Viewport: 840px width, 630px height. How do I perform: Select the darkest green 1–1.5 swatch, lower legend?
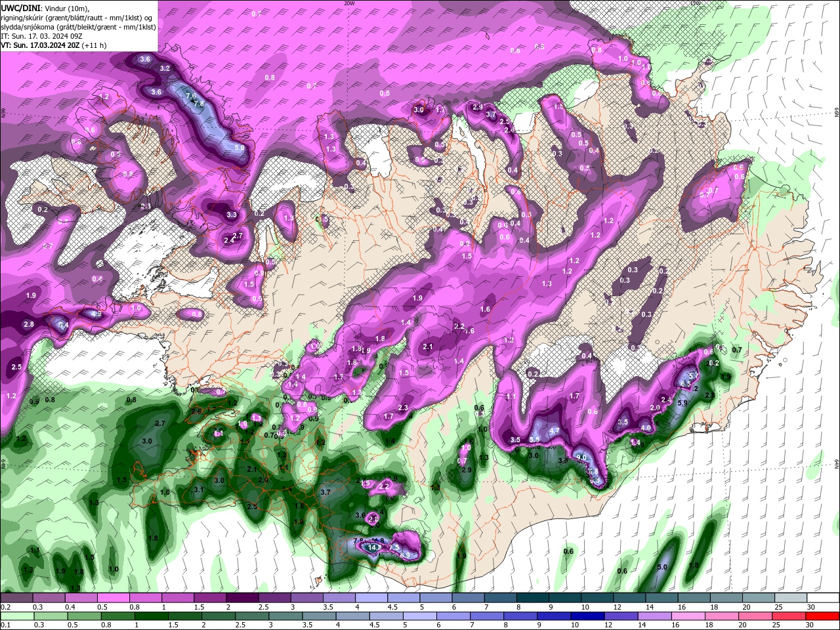coord(152,616)
